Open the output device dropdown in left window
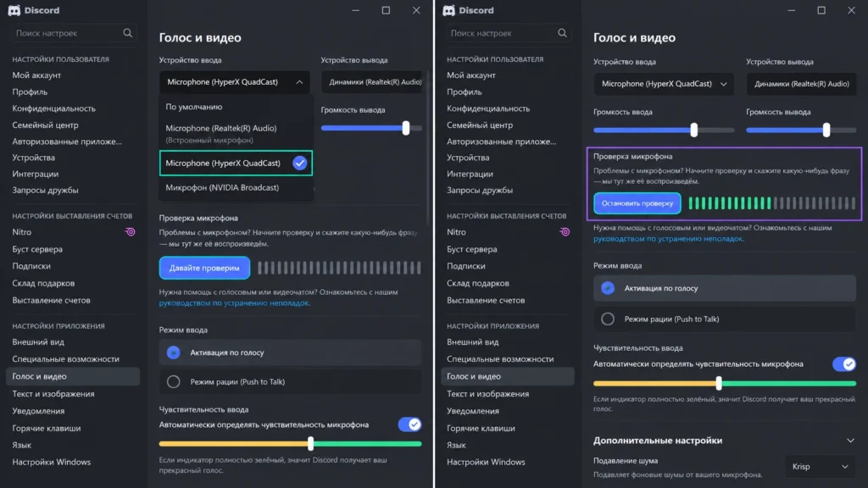The image size is (868, 488). coord(371,82)
